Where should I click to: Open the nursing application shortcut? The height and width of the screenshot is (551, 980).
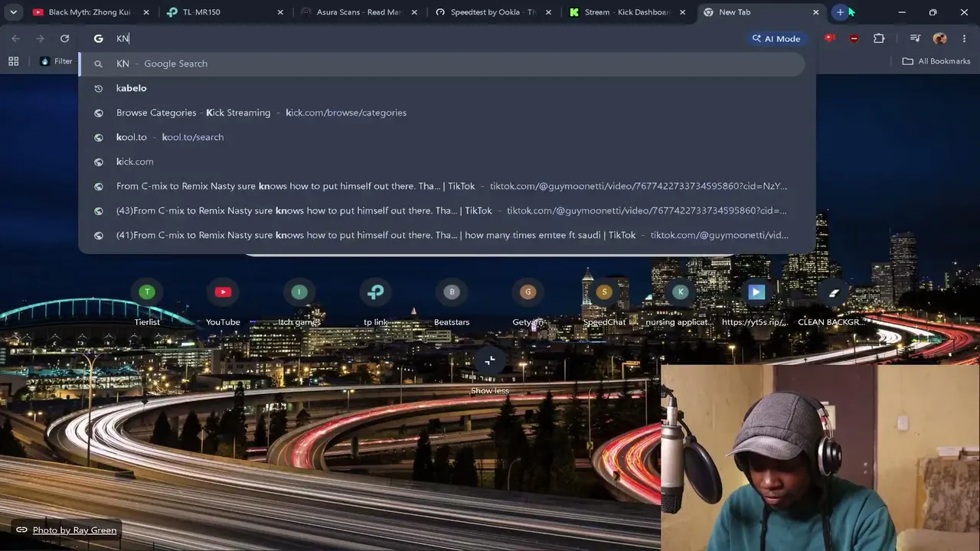click(680, 304)
